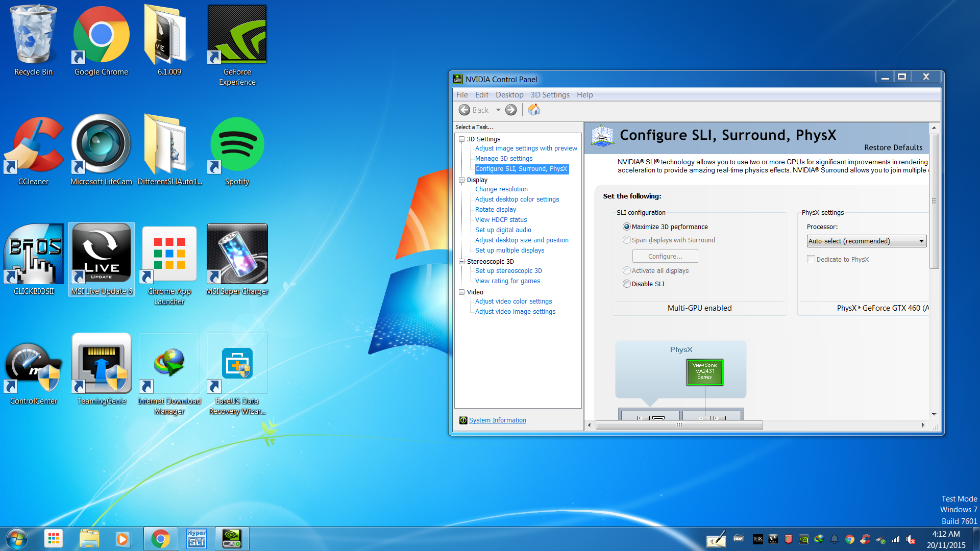Viewport: 980px width, 551px height.
Task: Open Adjust video color settings task
Action: 513,302
